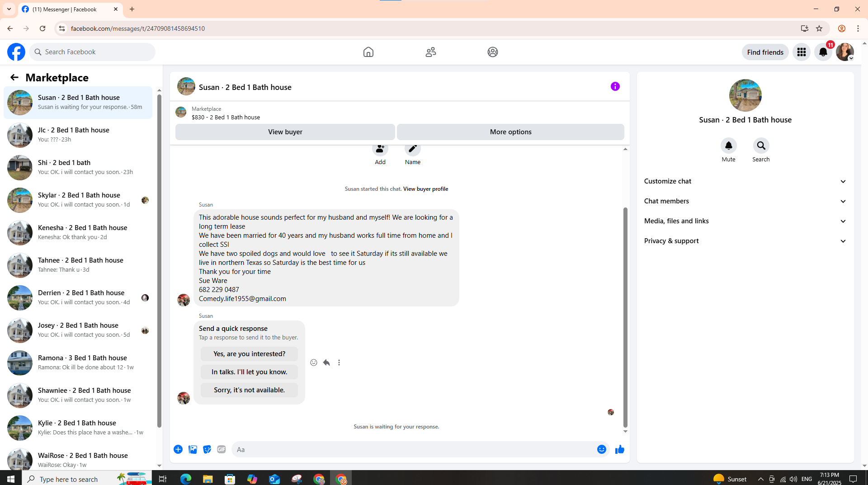The width and height of the screenshot is (868, 485).
Task: Expand Customize chat section
Action: 745,181
